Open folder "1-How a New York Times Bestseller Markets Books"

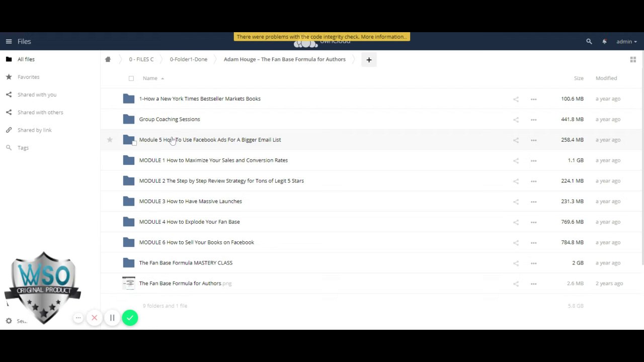[x=200, y=99]
